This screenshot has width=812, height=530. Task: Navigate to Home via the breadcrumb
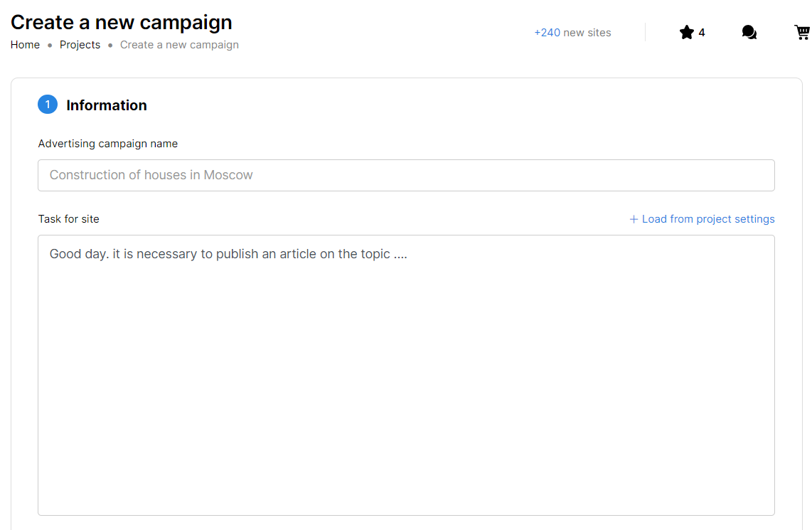click(x=25, y=44)
